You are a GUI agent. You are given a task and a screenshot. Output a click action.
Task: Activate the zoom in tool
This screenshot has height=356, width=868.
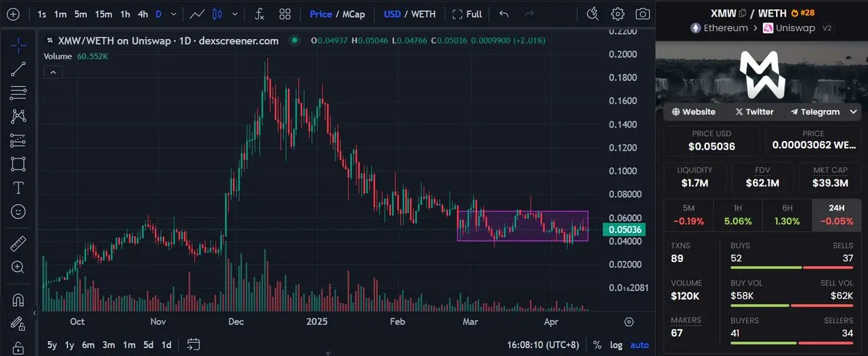(x=18, y=268)
